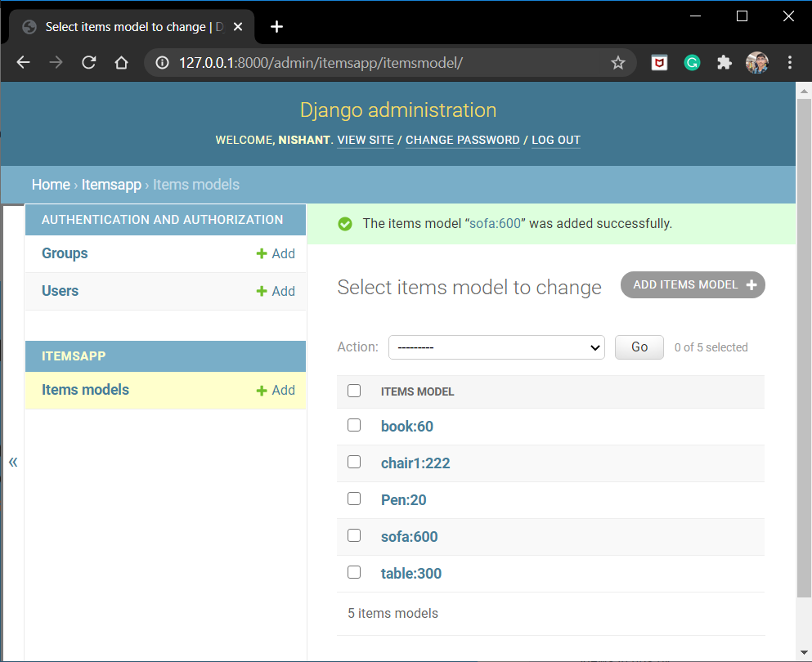Open the Chrome three-dot menu
The image size is (812, 662).
click(x=790, y=63)
